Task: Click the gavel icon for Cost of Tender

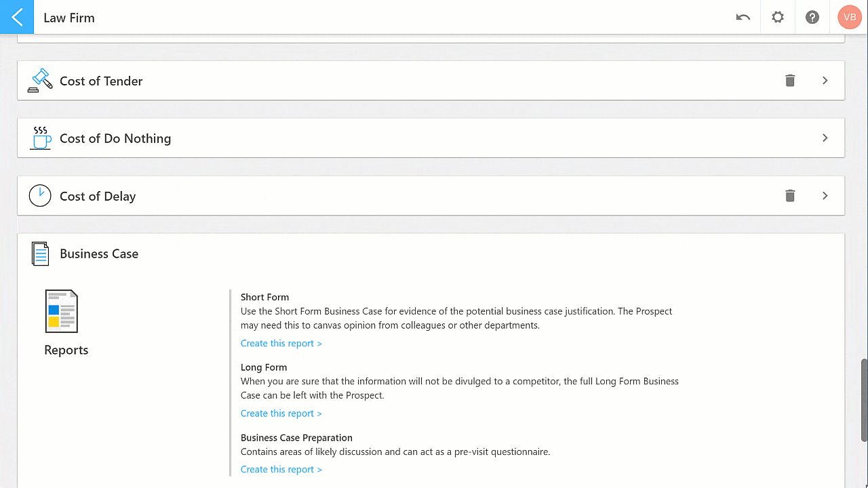Action: coord(40,80)
